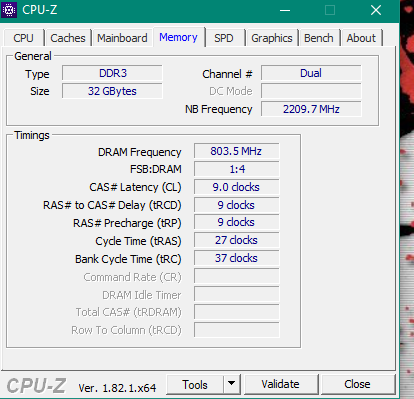Click the CAS# Latency value field

point(236,187)
